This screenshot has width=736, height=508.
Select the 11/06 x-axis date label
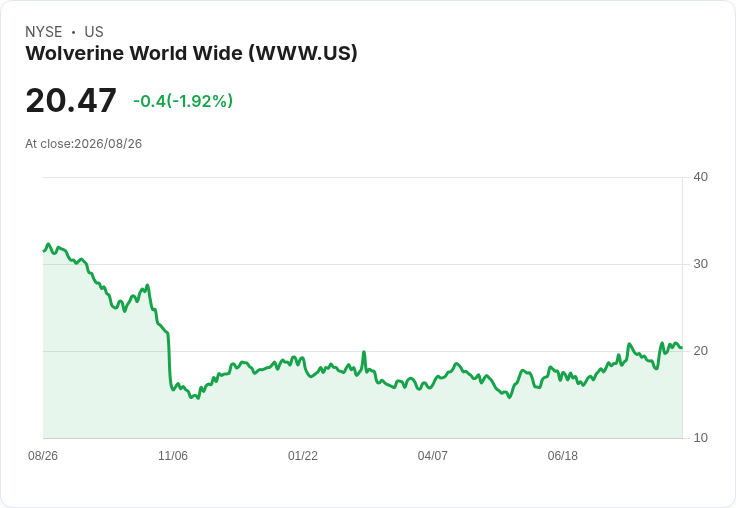pos(173,455)
